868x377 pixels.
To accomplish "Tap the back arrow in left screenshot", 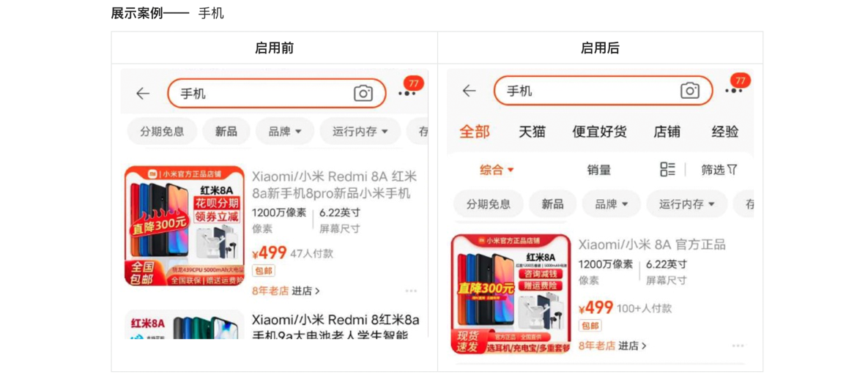I will click(143, 94).
